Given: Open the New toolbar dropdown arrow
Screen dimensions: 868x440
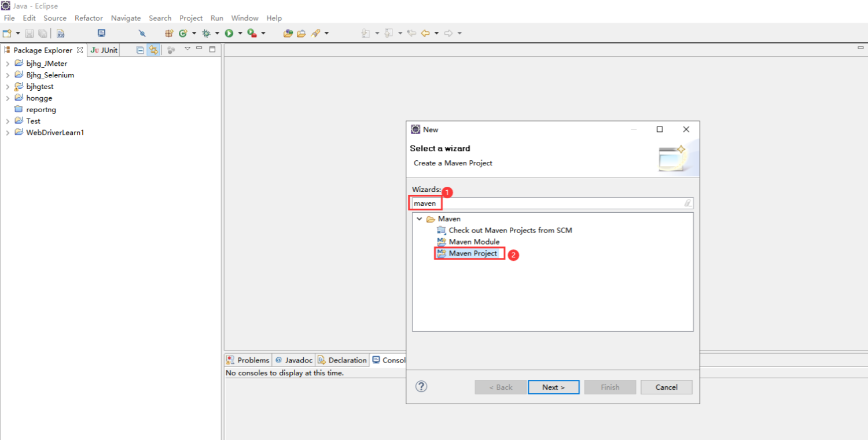Looking at the screenshot, I should tap(18, 33).
